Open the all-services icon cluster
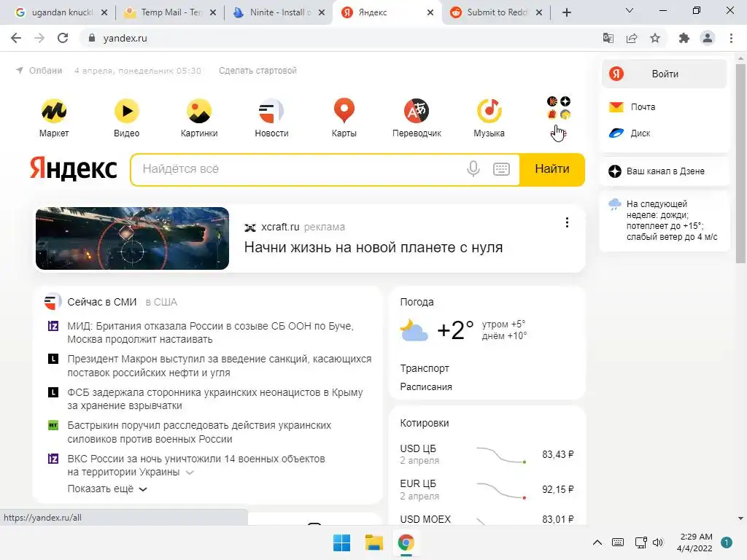747x560 pixels. click(x=559, y=108)
